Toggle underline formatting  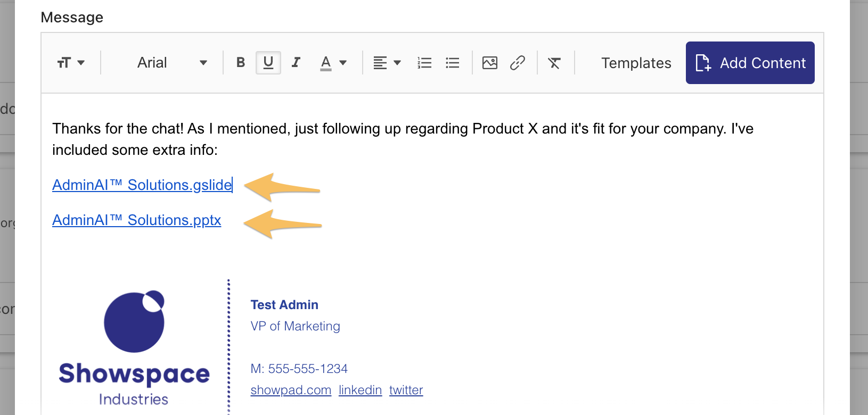coord(268,63)
